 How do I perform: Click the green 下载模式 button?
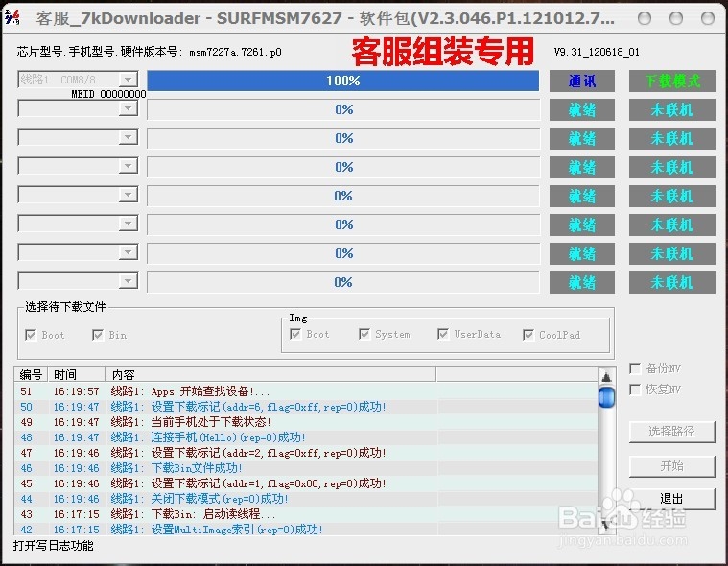tap(671, 82)
